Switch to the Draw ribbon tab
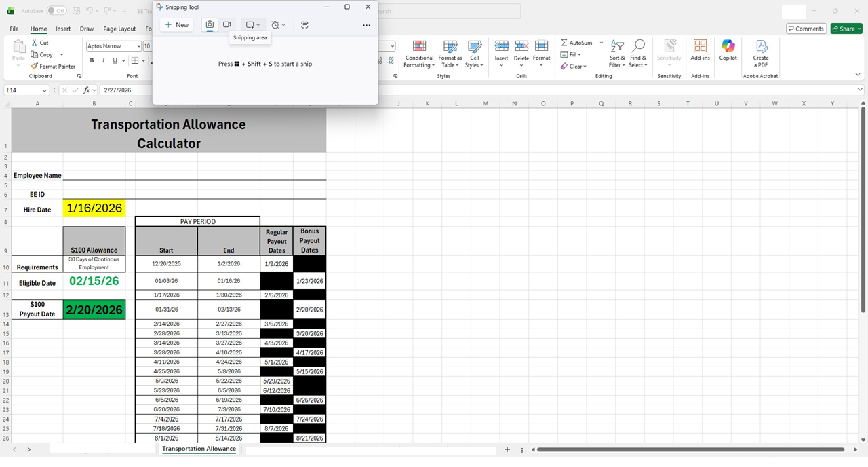868x467 pixels. coord(87,29)
